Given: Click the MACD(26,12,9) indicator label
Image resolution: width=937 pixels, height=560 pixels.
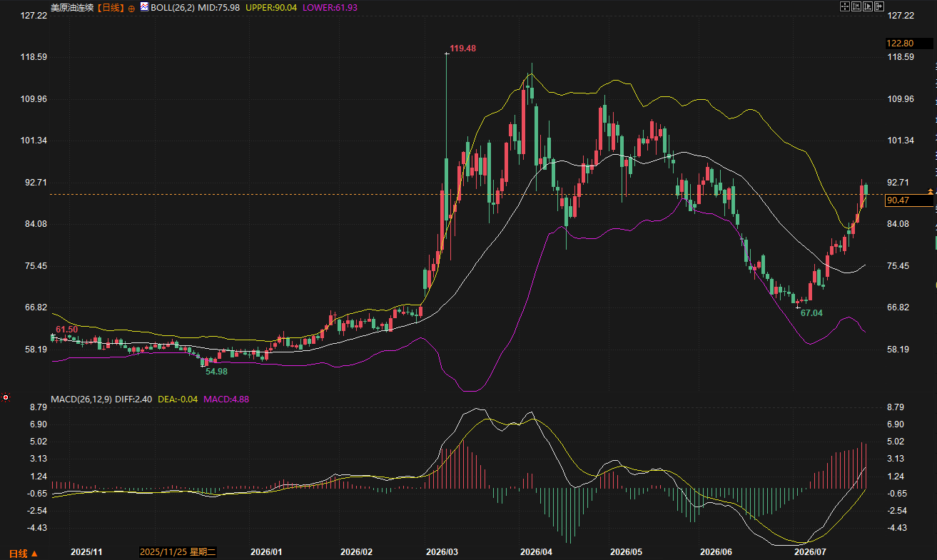Looking at the screenshot, I should (x=81, y=399).
